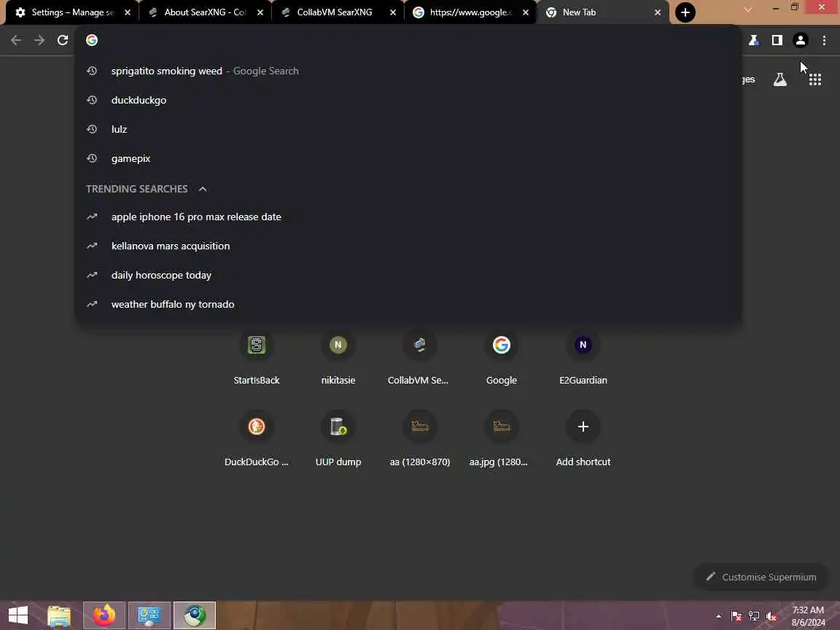Screen dimensions: 840x630
Task: Close the CollabVM SearXNG tab
Action: tap(393, 12)
